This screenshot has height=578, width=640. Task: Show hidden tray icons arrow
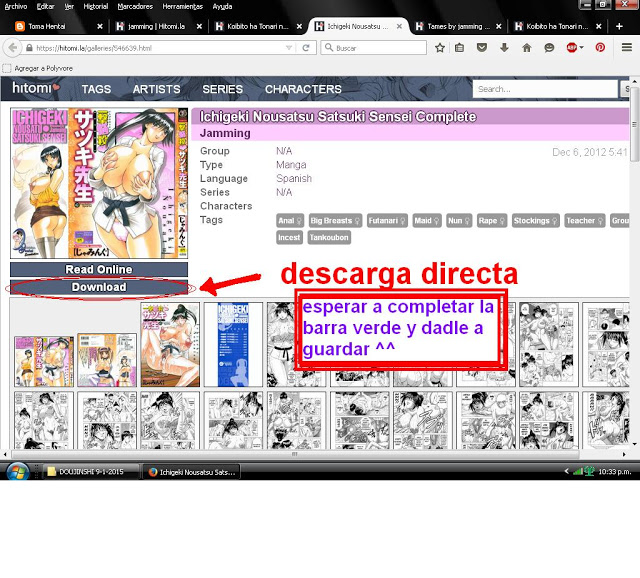[567, 471]
